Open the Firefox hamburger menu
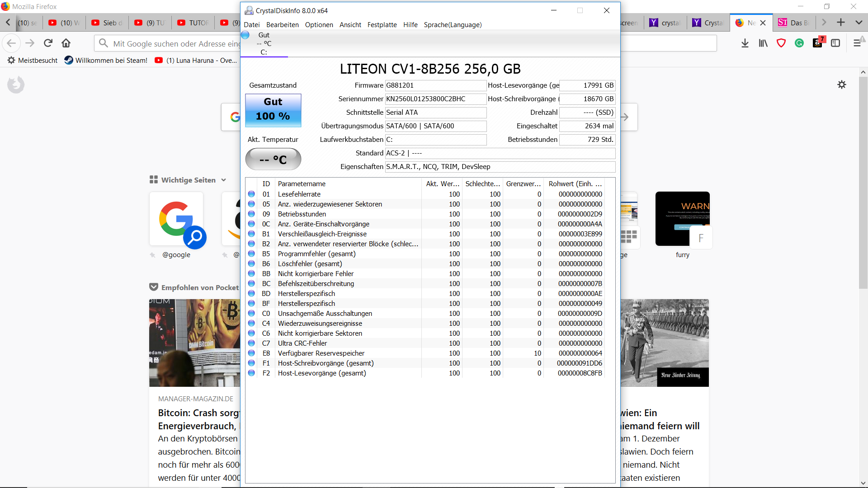868x488 pixels. [x=857, y=43]
